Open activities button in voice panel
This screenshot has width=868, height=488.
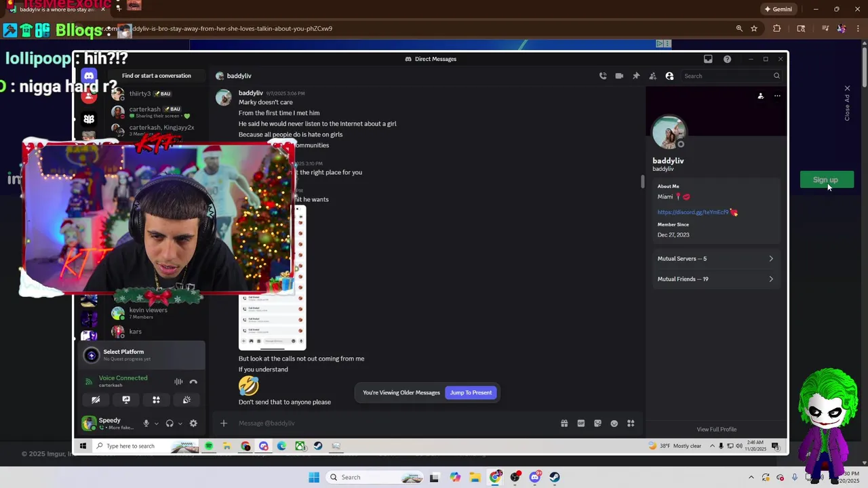(x=156, y=400)
